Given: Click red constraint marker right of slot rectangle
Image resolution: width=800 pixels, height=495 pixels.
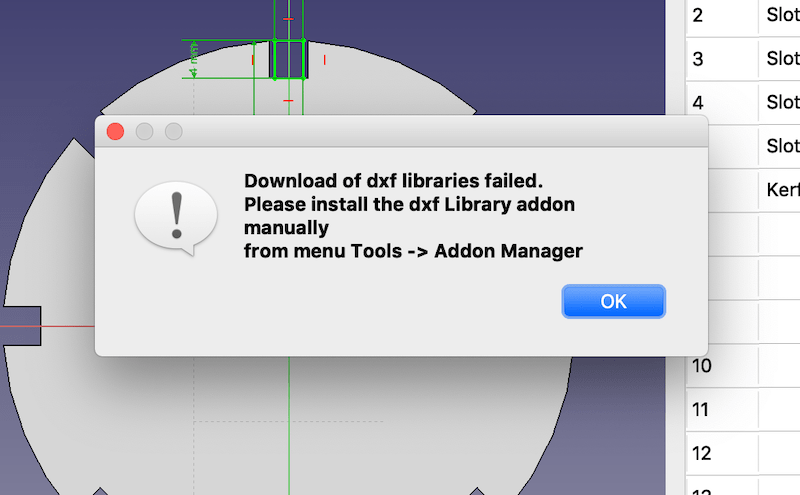Looking at the screenshot, I should point(324,60).
